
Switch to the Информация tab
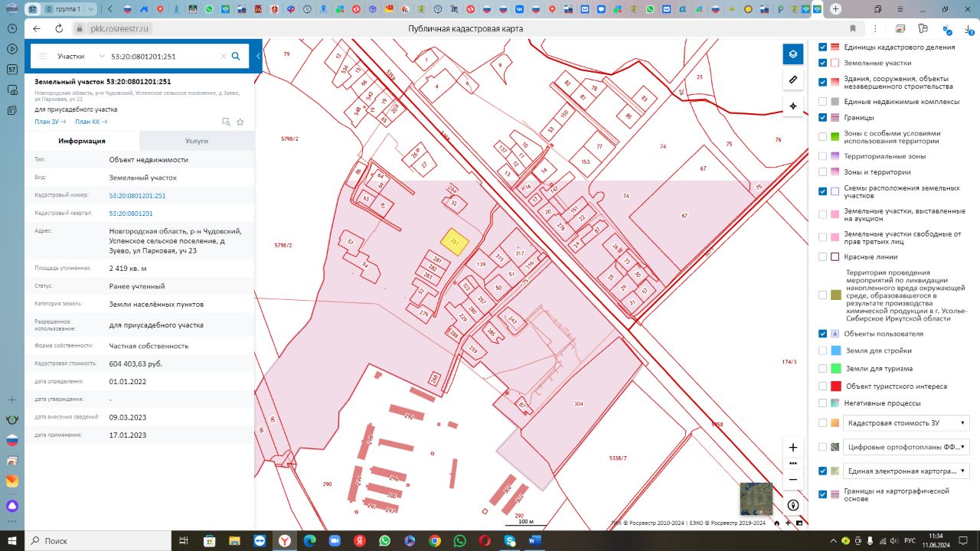(82, 141)
